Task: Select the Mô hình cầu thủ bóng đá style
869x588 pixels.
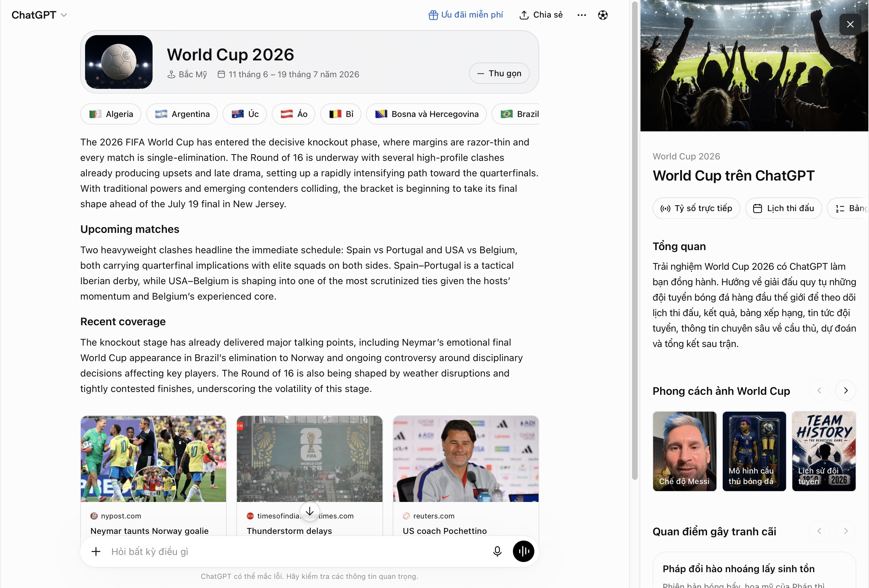Action: tap(754, 451)
